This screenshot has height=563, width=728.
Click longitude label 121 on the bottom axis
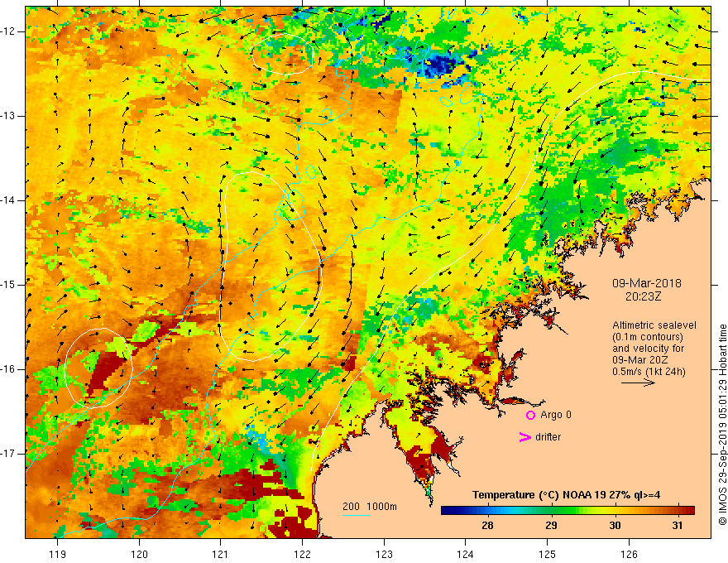[221, 554]
